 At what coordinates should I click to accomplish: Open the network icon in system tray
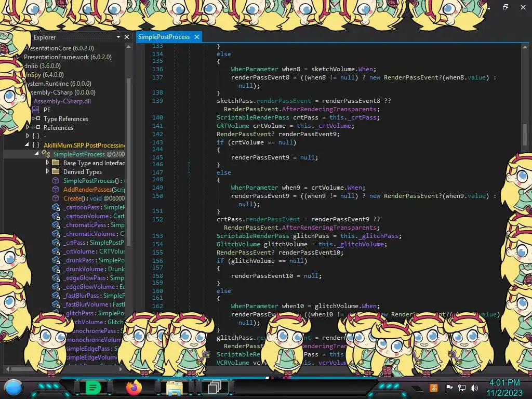461,388
